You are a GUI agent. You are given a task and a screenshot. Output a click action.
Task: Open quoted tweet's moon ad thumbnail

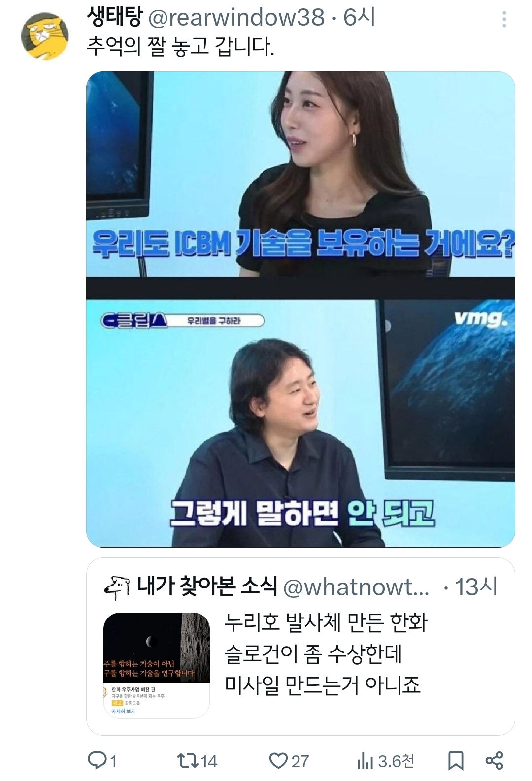tap(157, 665)
